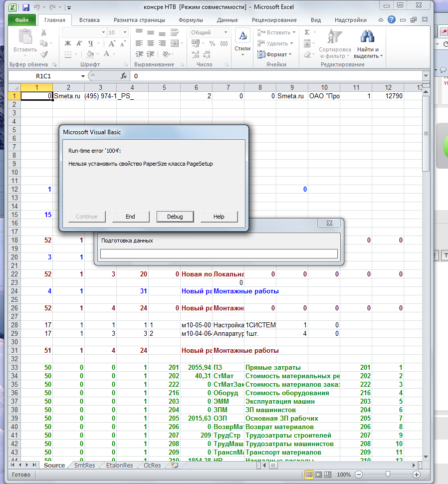Image resolution: width=448 pixels, height=484 pixels.
Task: Switch to Page Layout view button
Action: 319,475
